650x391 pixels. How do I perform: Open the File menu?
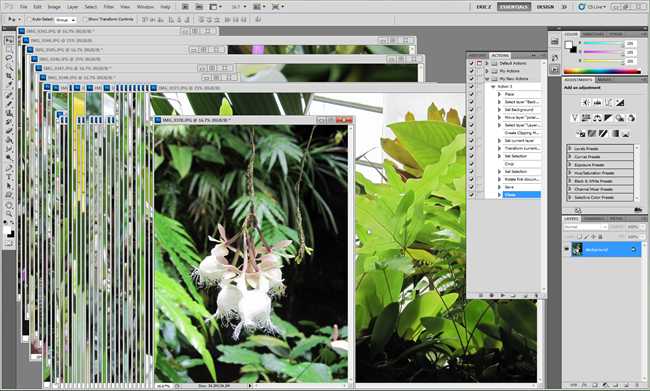24,7
